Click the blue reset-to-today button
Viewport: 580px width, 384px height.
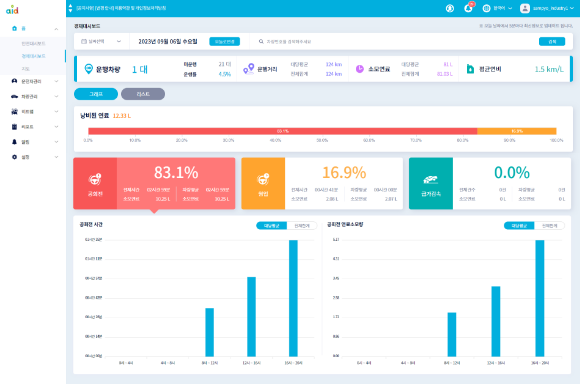(225, 41)
